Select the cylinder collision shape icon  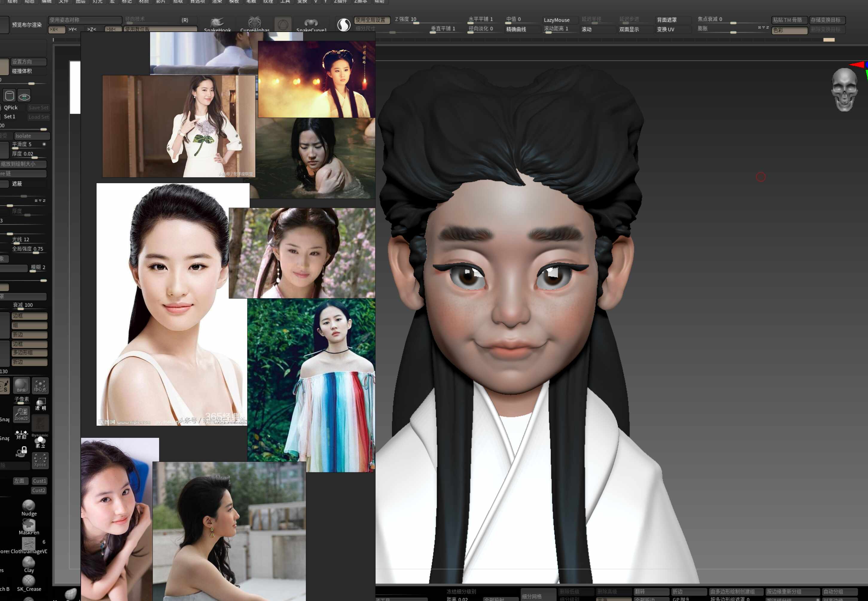pos(9,96)
